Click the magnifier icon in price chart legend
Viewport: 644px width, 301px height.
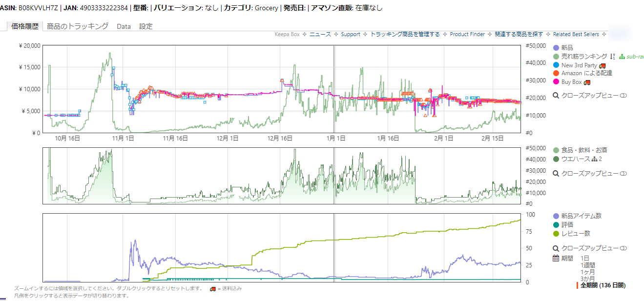[556, 96]
